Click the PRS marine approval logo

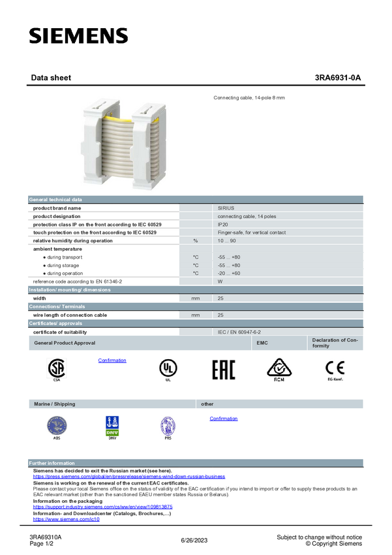tap(168, 428)
